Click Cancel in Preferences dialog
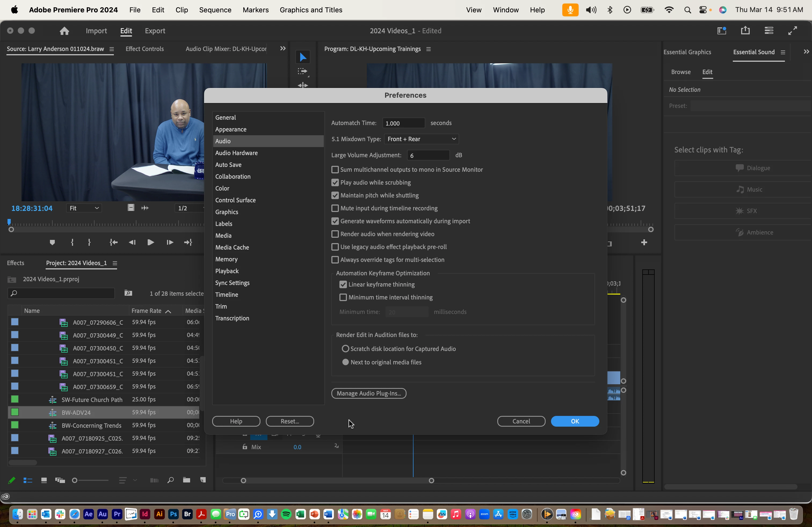 [x=521, y=421]
